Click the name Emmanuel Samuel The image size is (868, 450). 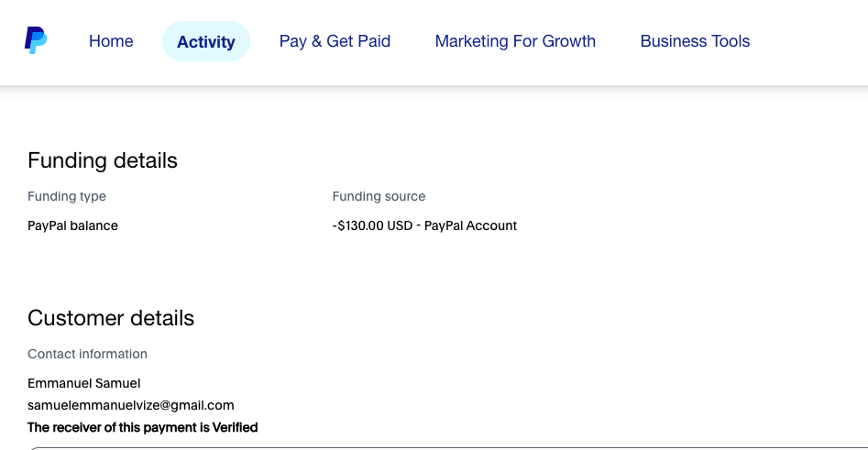(84, 384)
